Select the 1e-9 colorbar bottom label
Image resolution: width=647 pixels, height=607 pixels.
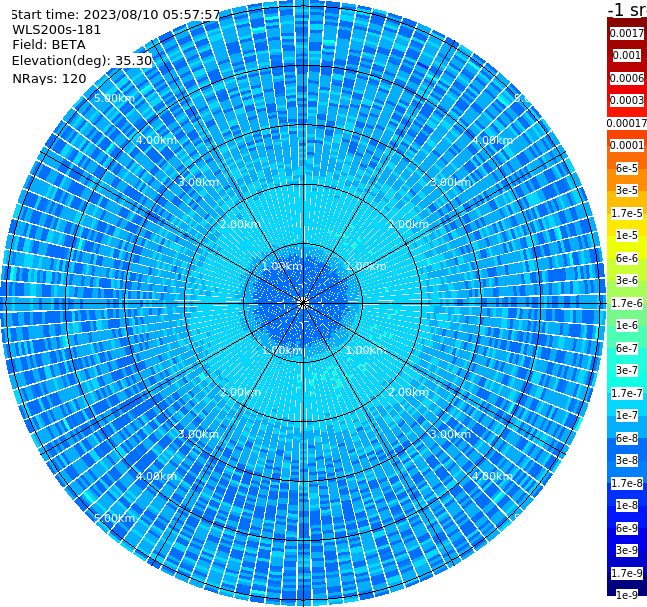pyautogui.click(x=627, y=595)
